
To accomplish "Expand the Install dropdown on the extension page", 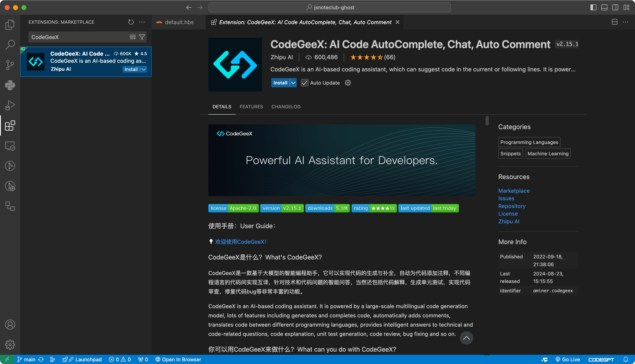I will coord(293,83).
